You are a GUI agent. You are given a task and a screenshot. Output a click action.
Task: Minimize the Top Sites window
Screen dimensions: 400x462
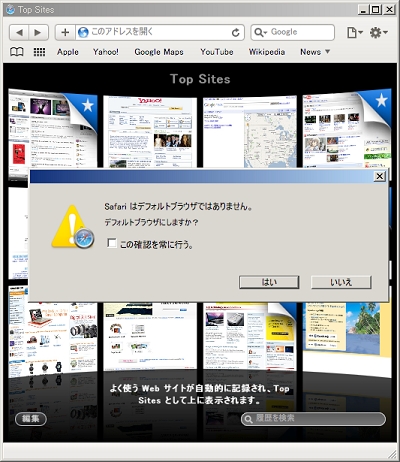coord(364,10)
